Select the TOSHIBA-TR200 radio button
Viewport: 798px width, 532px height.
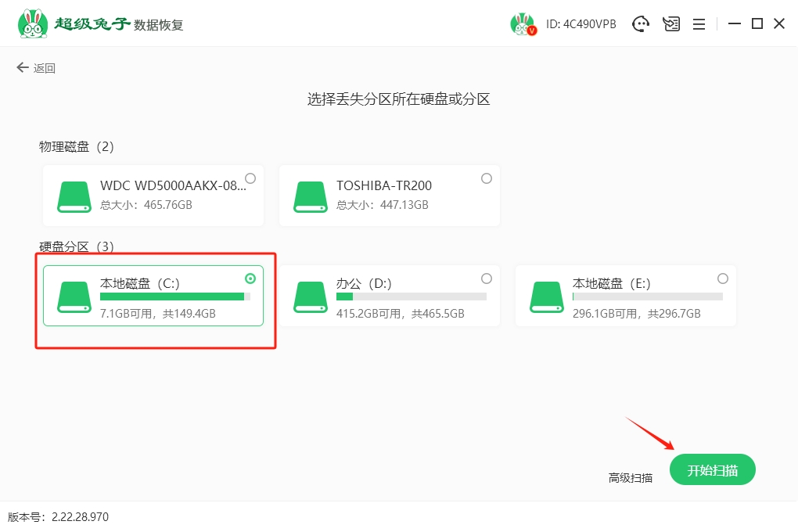(487, 178)
